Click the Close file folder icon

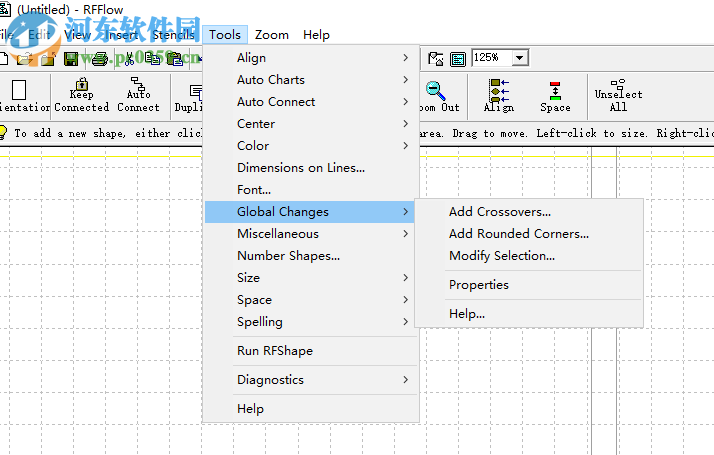click(48, 59)
